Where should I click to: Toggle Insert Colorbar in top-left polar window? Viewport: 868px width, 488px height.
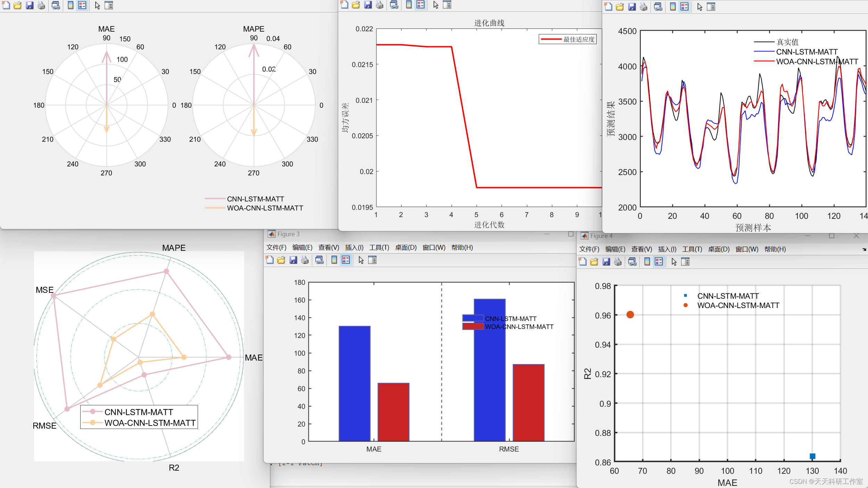pyautogui.click(x=71, y=5)
